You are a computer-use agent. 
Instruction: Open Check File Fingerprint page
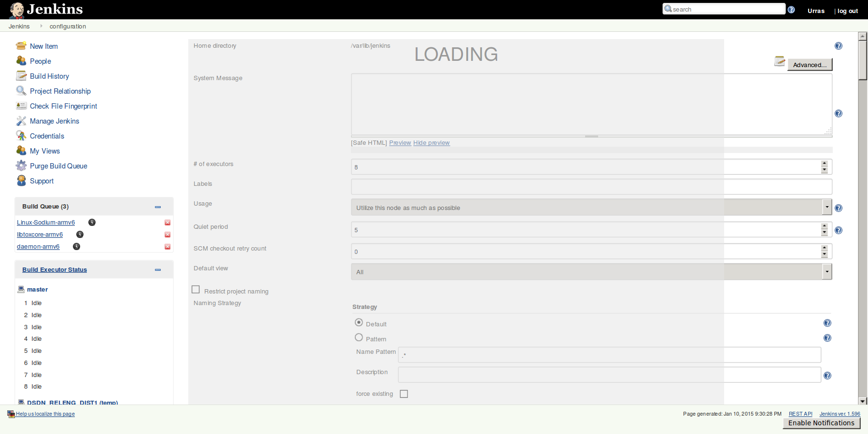pos(63,106)
